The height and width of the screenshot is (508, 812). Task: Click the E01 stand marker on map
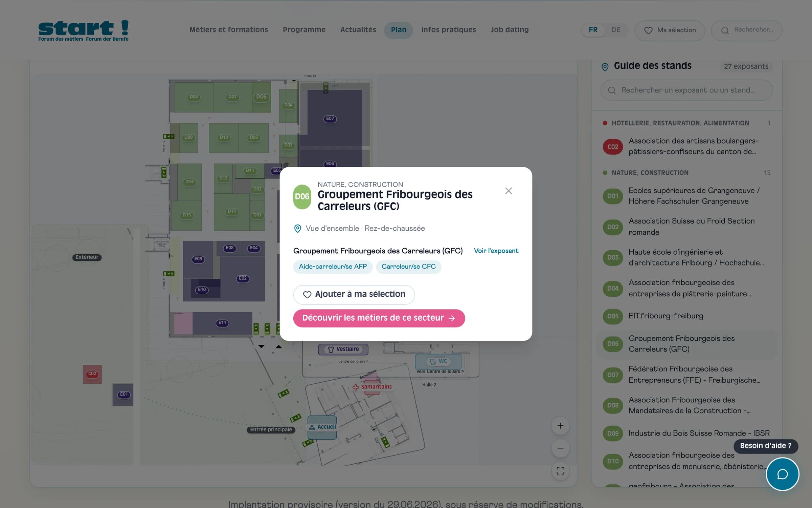click(x=124, y=395)
